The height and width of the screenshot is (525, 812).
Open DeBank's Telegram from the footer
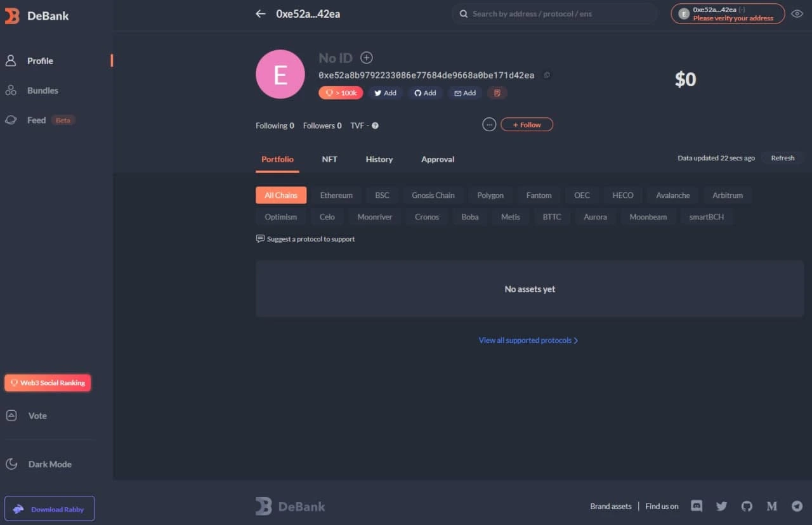(797, 506)
